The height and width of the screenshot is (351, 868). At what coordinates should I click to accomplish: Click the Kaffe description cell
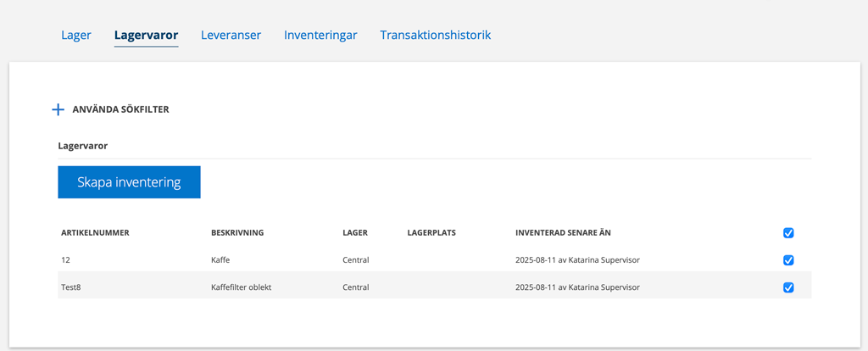pyautogui.click(x=220, y=260)
